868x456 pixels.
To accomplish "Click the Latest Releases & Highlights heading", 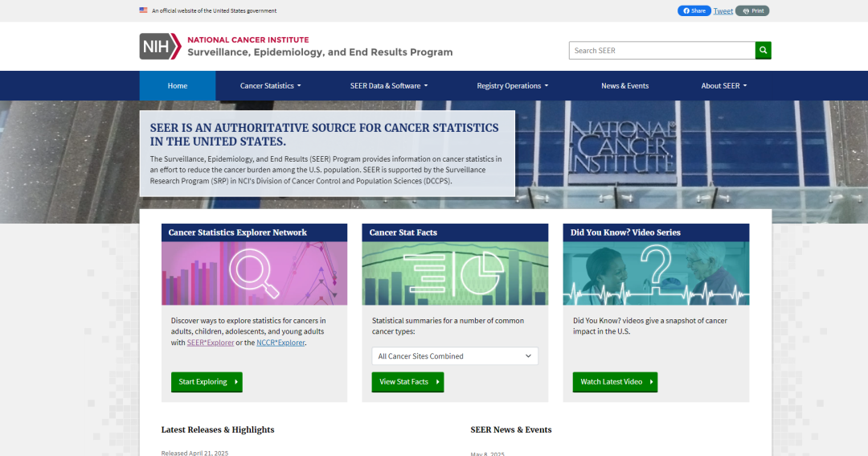I will pyautogui.click(x=218, y=429).
